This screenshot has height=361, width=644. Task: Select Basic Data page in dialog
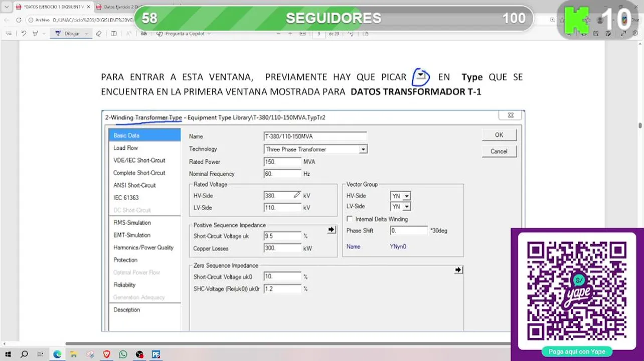144,135
